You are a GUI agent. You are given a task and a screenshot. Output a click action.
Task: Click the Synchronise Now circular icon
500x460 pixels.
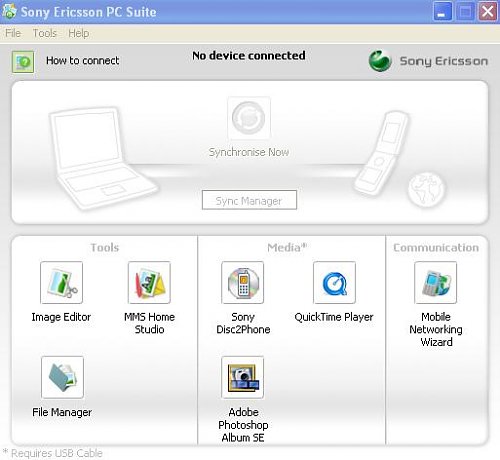coord(249,118)
